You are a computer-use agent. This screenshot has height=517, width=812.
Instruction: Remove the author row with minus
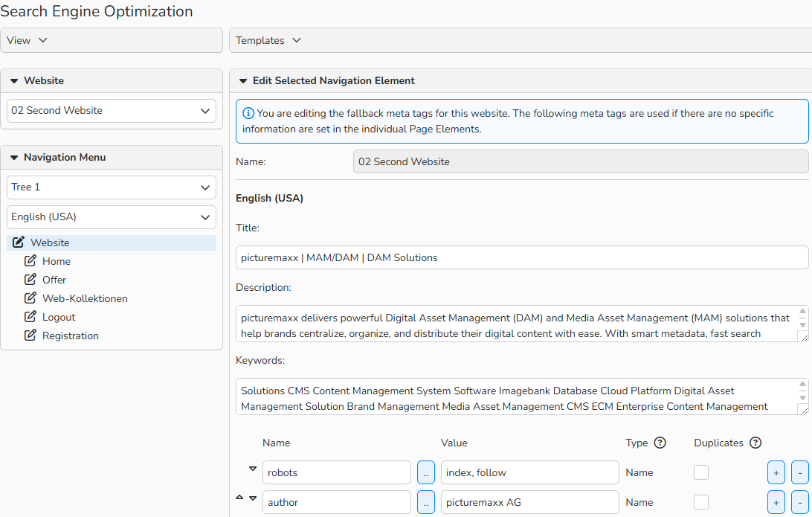point(799,503)
